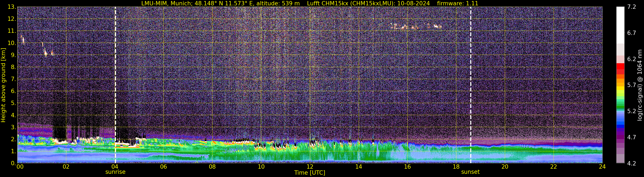Click height axis tick '7.'
The image size is (644, 177).
pyautogui.click(x=13, y=79)
